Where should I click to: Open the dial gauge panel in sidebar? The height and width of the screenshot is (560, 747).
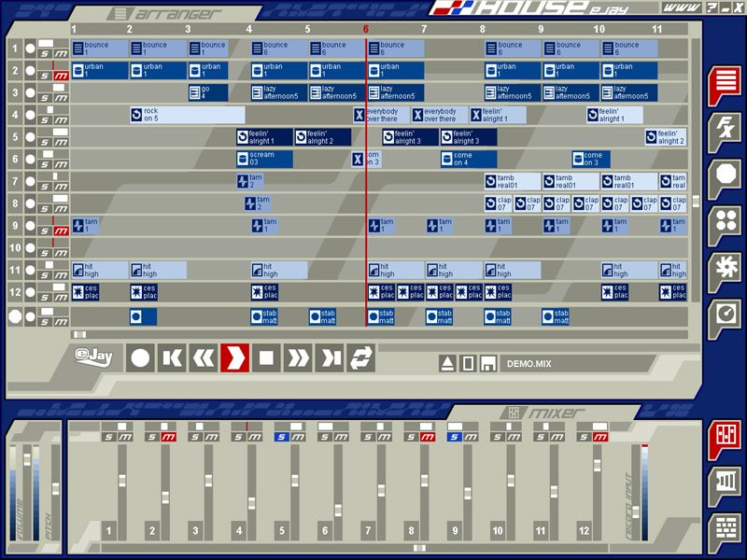tap(724, 315)
